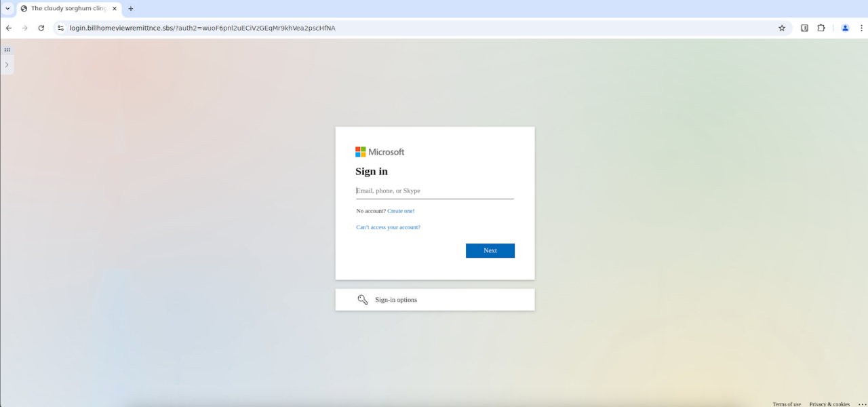Open the app launcher grid icon
The image size is (868, 407).
(x=7, y=50)
